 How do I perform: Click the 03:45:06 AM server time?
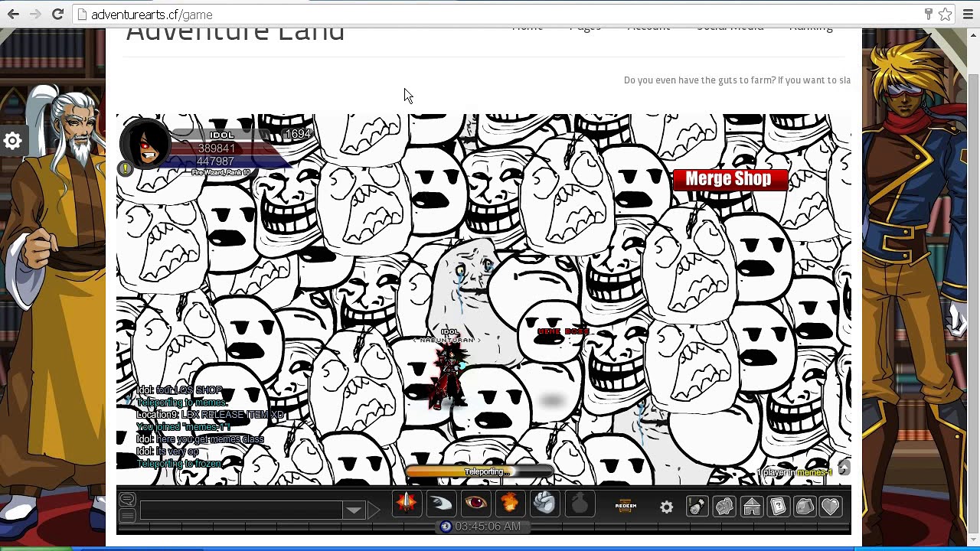(488, 527)
